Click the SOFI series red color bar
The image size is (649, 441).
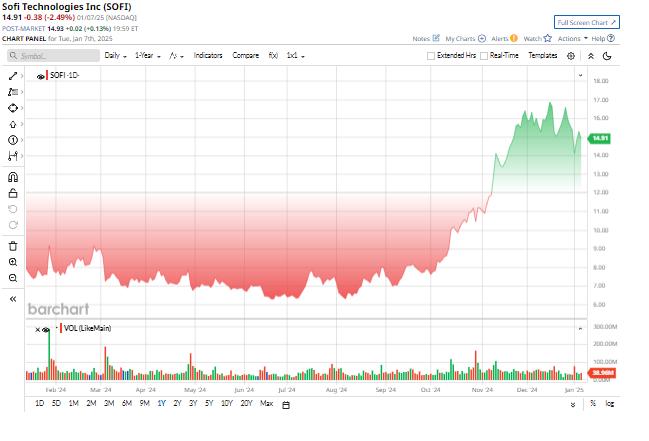point(47,75)
